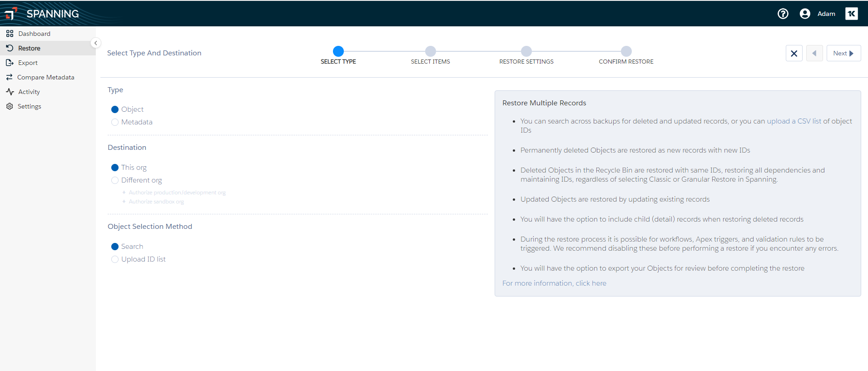Click the Compare Metadata arrows icon
The width and height of the screenshot is (868, 371).
9,77
